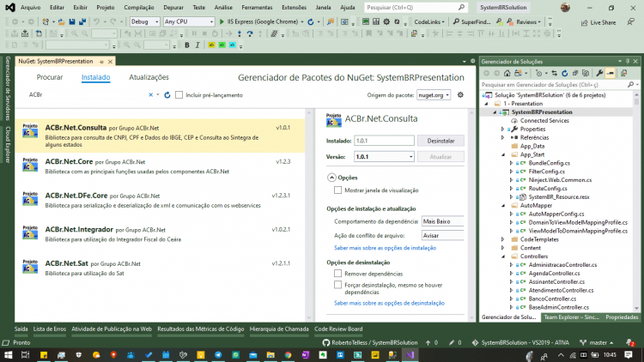This screenshot has height=362, width=644.
Task: Click the yellow text highlight swatch
Action: tap(211, 45)
